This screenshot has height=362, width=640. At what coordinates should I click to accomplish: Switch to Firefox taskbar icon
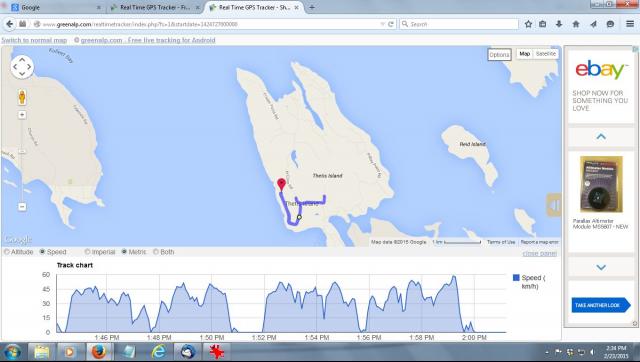(x=99, y=352)
